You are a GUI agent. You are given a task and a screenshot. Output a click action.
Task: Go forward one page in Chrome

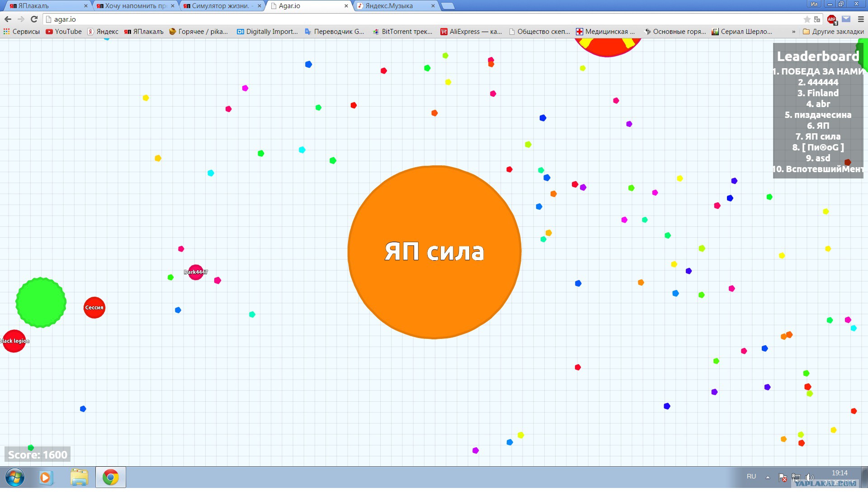pos(21,19)
